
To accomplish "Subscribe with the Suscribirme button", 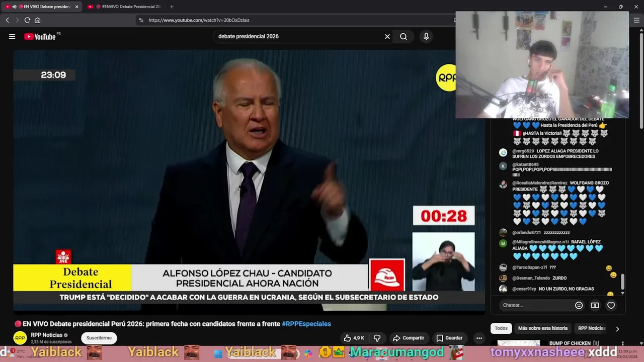I will (99, 338).
